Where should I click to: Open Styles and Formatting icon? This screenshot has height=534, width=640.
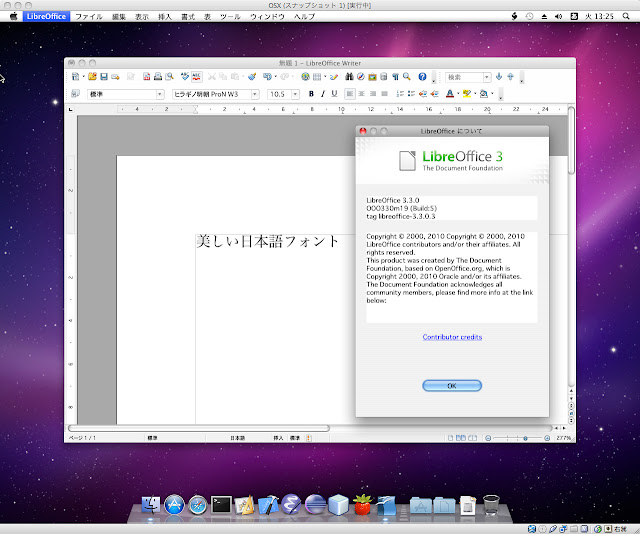(x=76, y=94)
